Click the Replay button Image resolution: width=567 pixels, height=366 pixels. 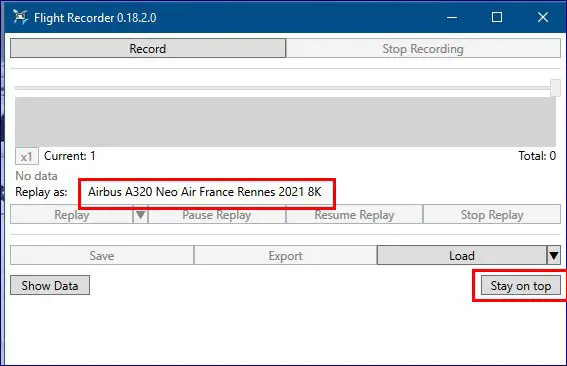click(72, 215)
